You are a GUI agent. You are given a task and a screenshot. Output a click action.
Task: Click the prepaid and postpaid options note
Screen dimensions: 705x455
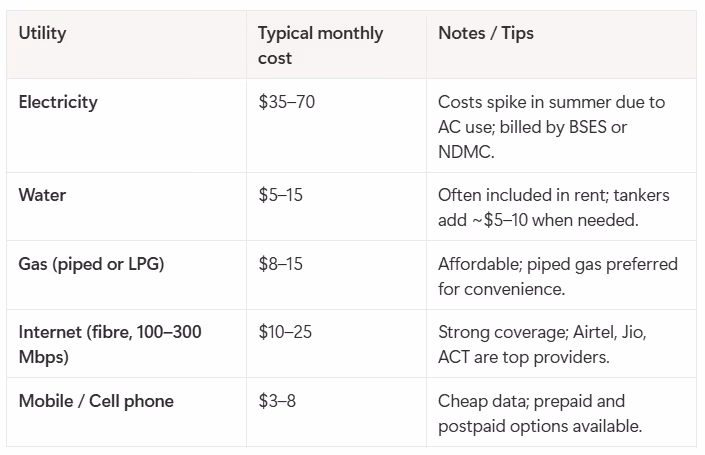[540, 413]
